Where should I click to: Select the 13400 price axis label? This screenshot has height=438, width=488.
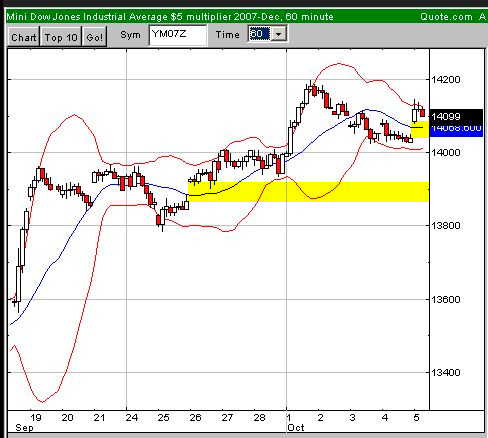point(446,372)
